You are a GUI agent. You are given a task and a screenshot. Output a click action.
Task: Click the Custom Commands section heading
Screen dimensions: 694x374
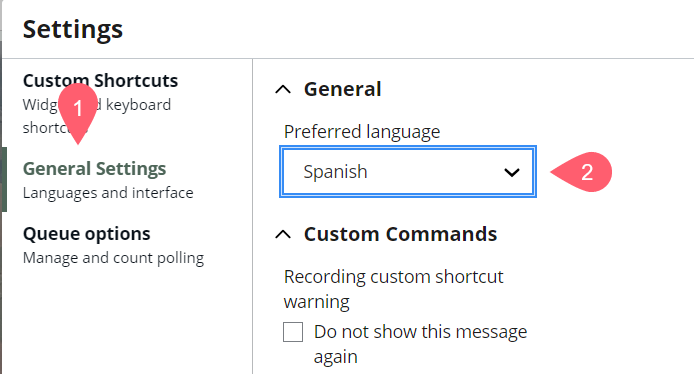pyautogui.click(x=401, y=234)
